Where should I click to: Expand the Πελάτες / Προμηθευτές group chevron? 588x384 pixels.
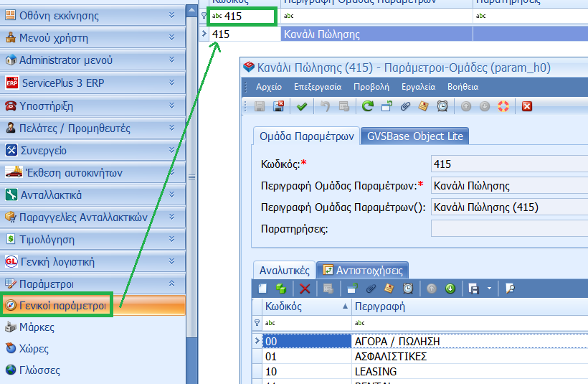tap(172, 128)
